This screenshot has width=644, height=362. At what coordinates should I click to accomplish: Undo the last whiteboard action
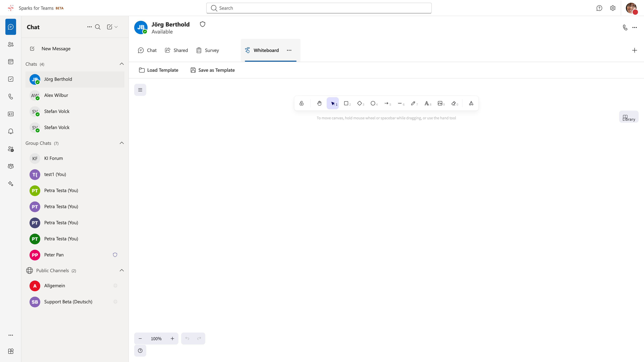tap(187, 339)
